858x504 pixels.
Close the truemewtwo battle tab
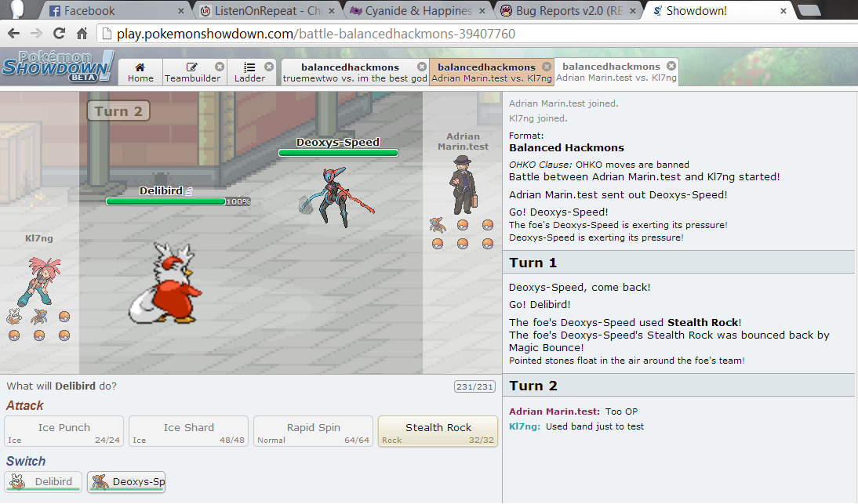coord(422,66)
